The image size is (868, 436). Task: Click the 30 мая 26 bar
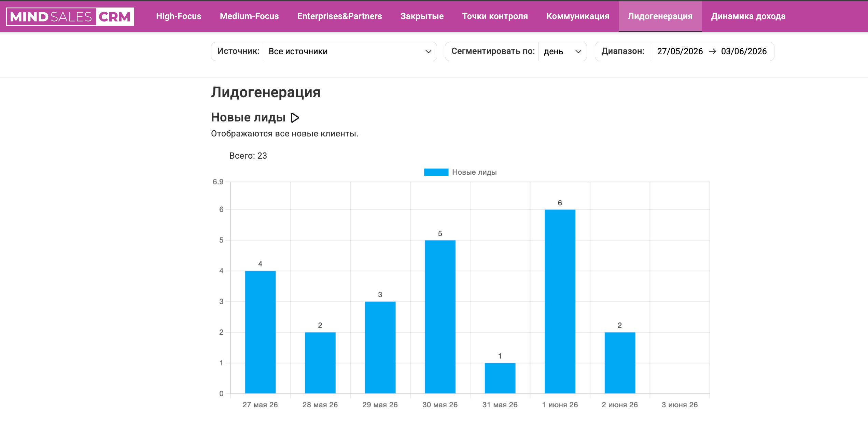440,317
